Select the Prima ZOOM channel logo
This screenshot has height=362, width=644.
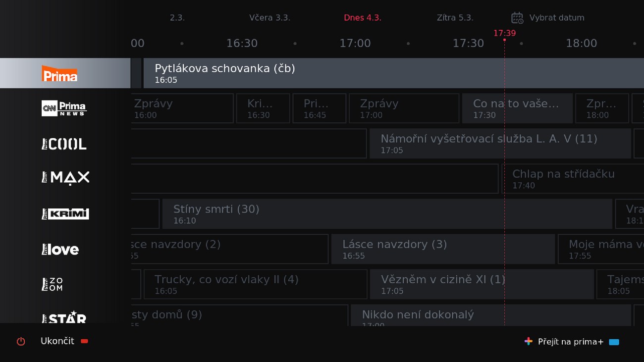click(x=52, y=284)
